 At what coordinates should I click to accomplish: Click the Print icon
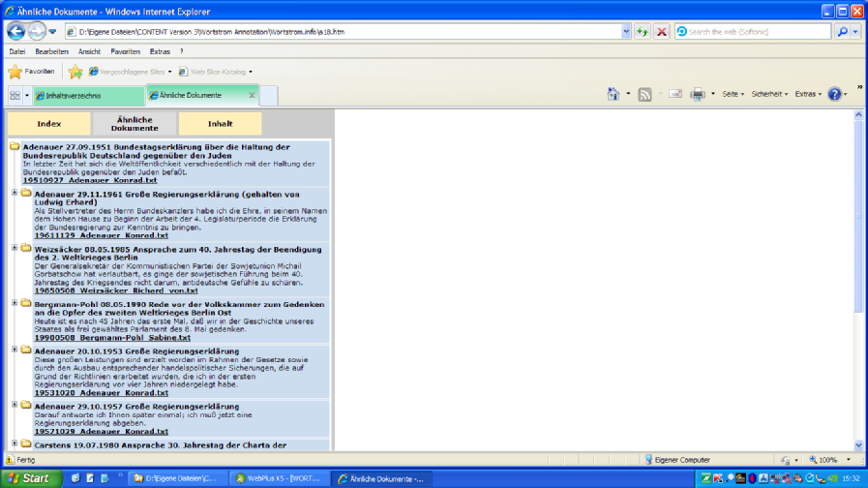pyautogui.click(x=697, y=94)
